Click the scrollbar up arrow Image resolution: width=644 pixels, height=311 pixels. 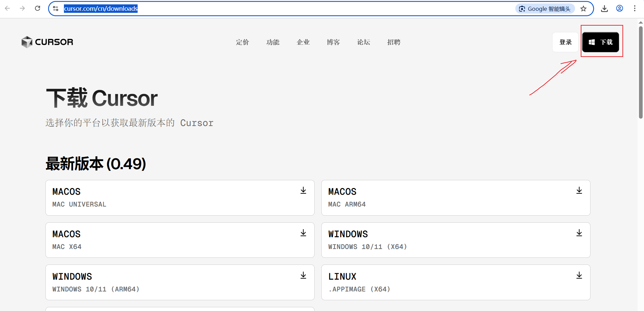[x=641, y=22]
